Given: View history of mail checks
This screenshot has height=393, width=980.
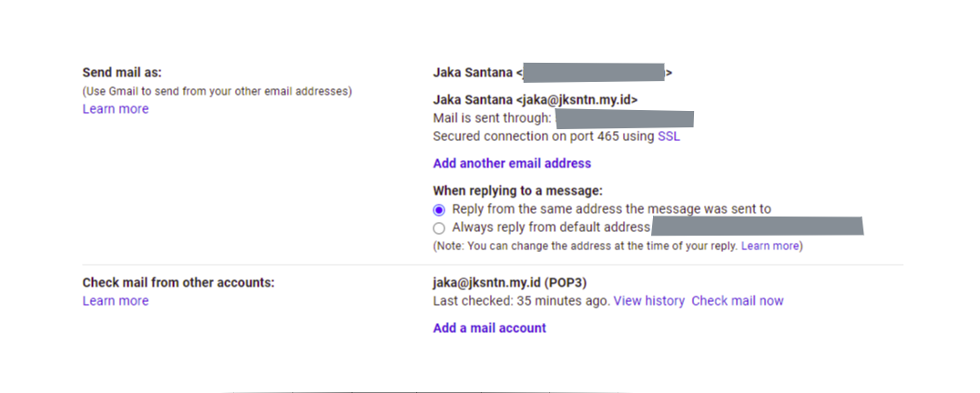Looking at the screenshot, I should coord(648,301).
